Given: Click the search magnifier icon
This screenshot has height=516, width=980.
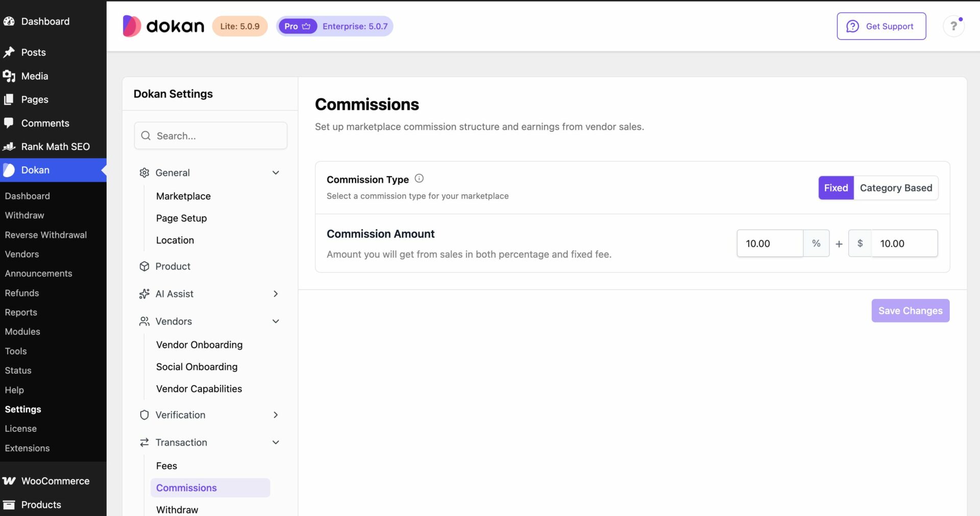Looking at the screenshot, I should 146,136.
